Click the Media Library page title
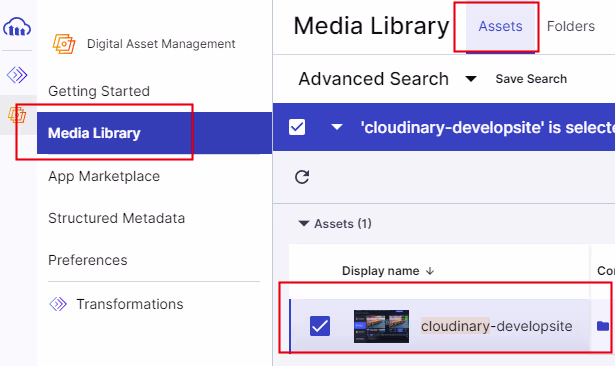Viewport: 615px width, 366px height. coord(371,26)
